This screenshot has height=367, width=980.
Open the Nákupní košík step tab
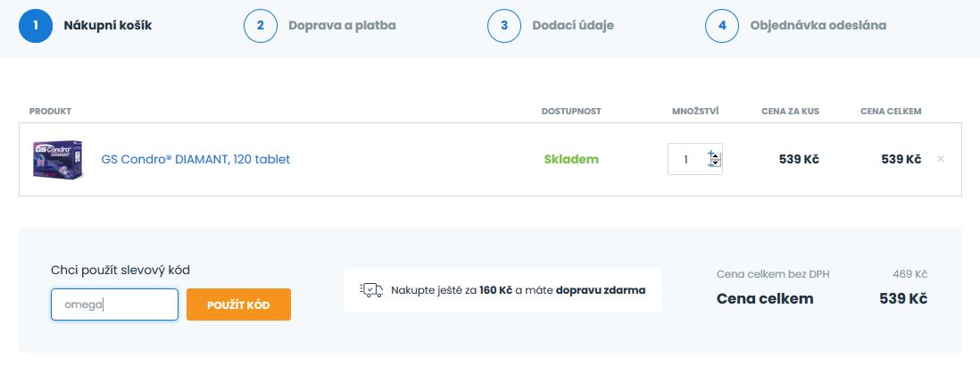(x=107, y=25)
